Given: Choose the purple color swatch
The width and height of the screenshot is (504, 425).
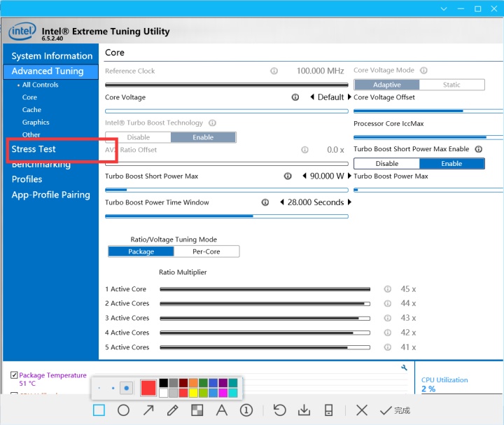Looking at the screenshot, I should pos(223,382).
